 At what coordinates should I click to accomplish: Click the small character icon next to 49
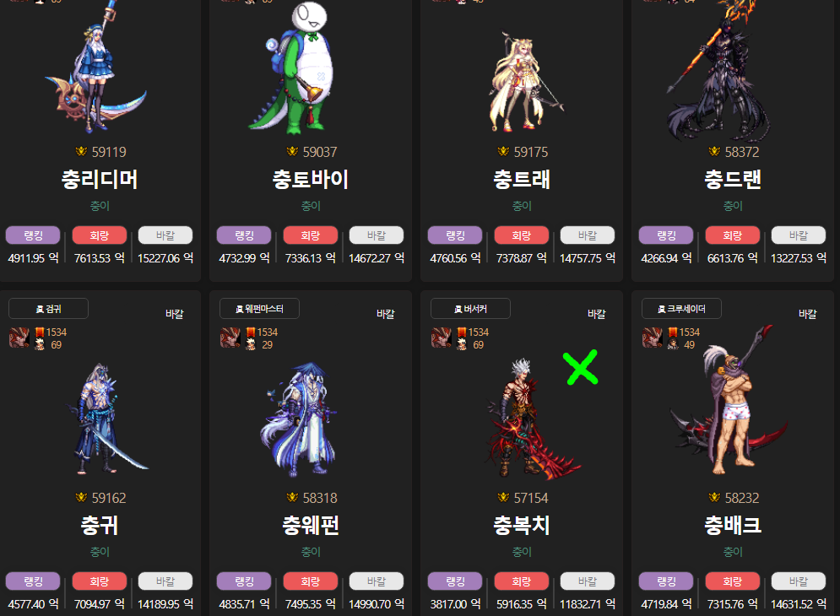click(673, 344)
